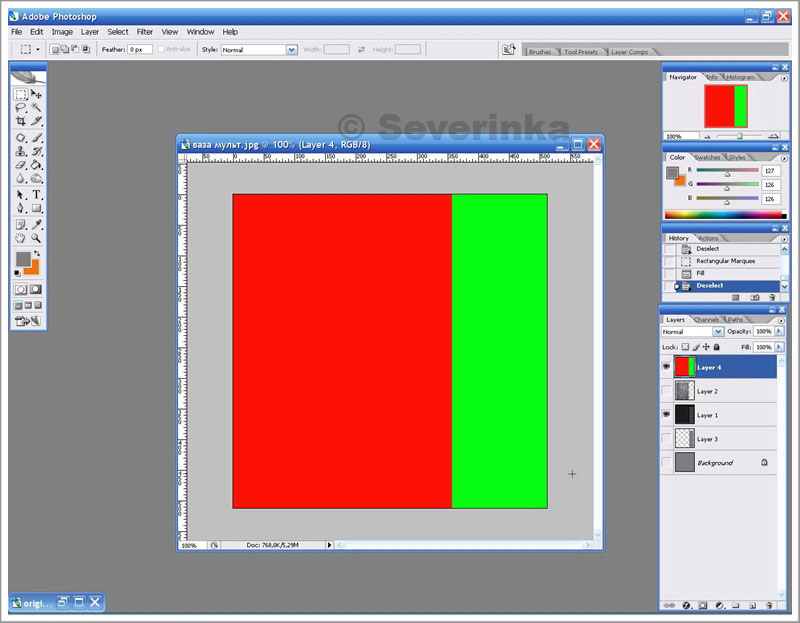The image size is (800, 623).
Task: Pick the Paint Bucket tool
Action: click(x=37, y=164)
